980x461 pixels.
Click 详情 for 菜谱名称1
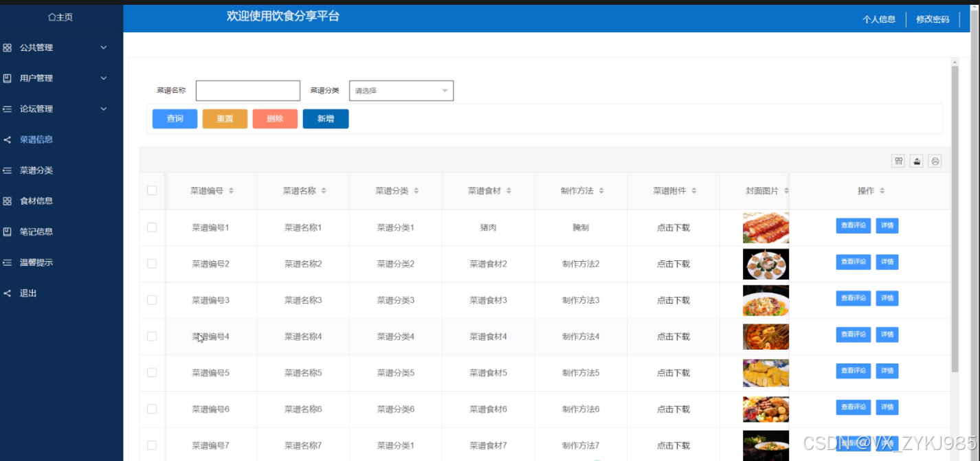887,225
